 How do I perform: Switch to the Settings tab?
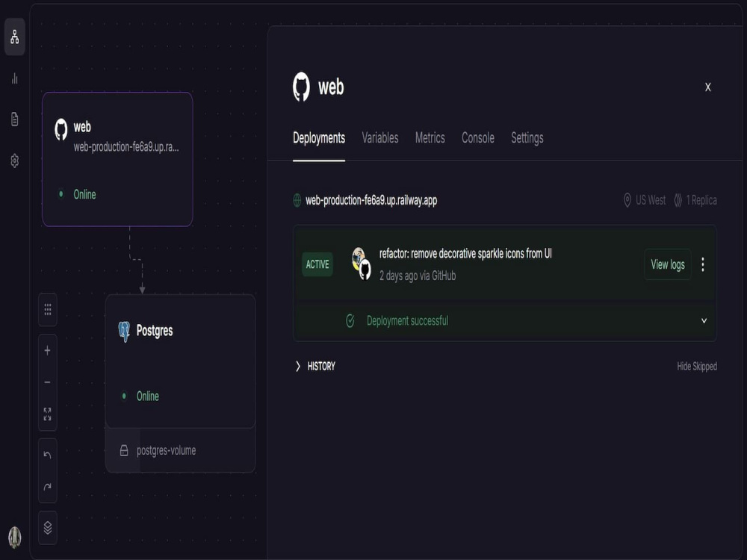(527, 138)
